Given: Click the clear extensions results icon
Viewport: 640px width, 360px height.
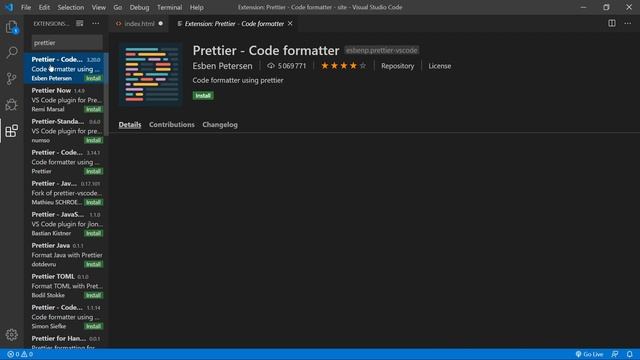Looking at the screenshot, I should [80, 24].
